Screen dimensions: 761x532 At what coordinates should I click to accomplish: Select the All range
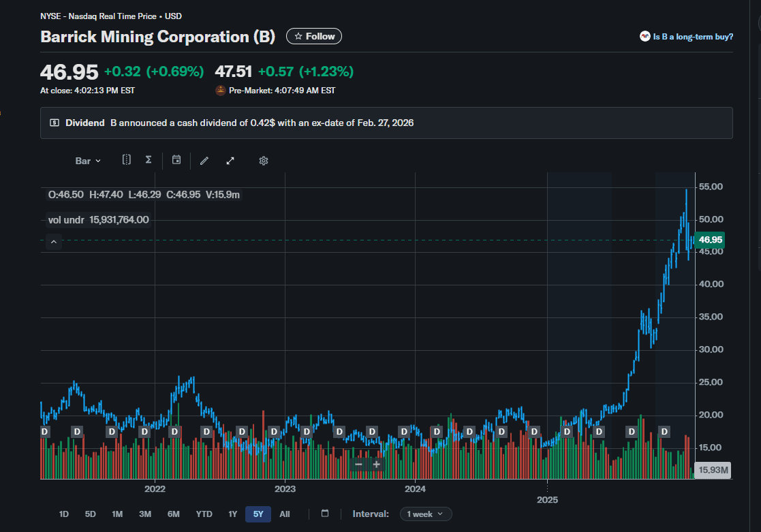[x=285, y=514]
